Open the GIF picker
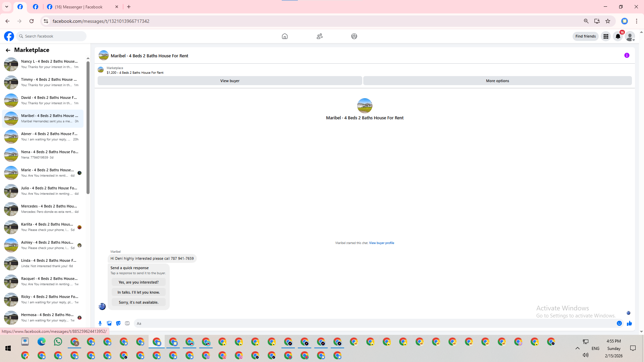 [x=127, y=323]
